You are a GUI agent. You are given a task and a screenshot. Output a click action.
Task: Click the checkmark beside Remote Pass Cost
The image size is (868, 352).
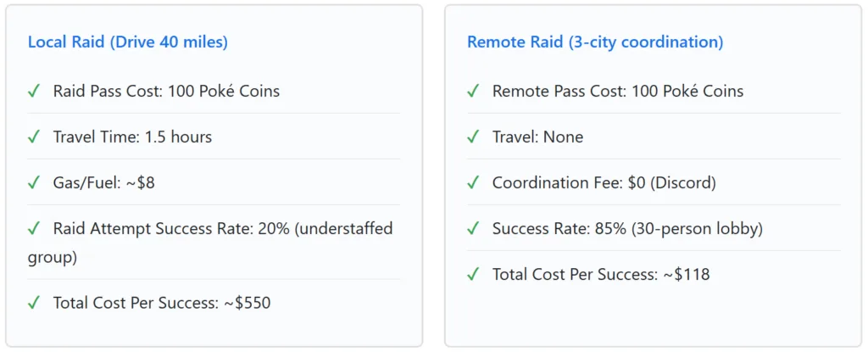click(473, 92)
